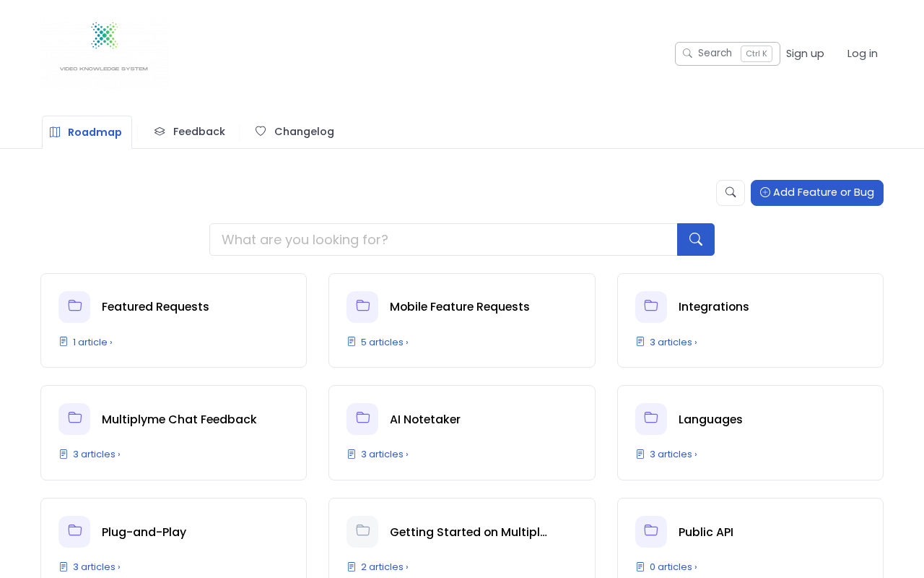Select the Integrations folder icon
Screen dimensions: 924x578
[650, 306]
